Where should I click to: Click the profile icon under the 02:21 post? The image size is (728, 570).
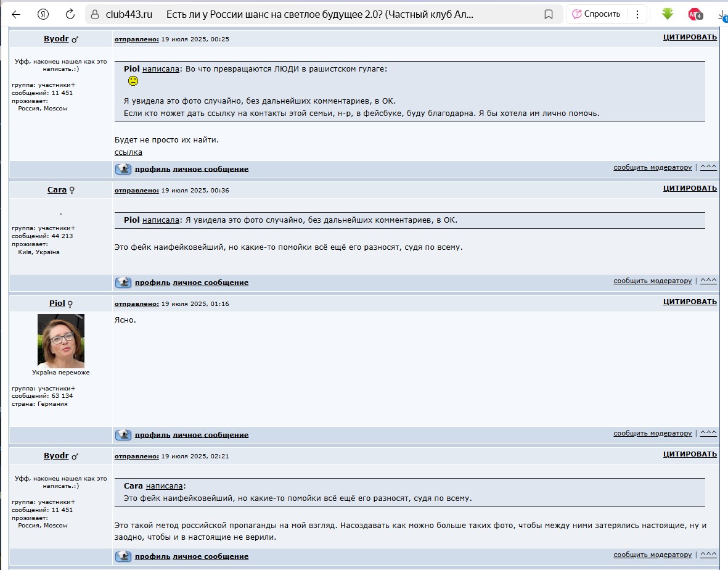tap(123, 556)
